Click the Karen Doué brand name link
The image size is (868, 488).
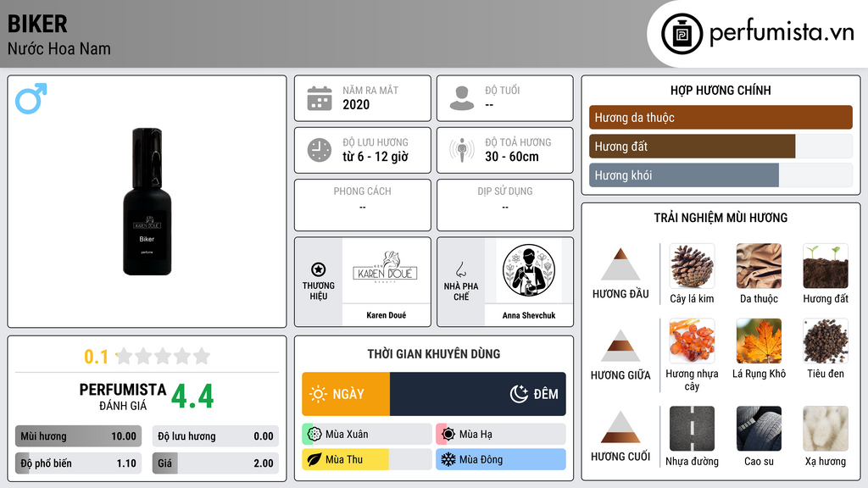click(x=386, y=315)
